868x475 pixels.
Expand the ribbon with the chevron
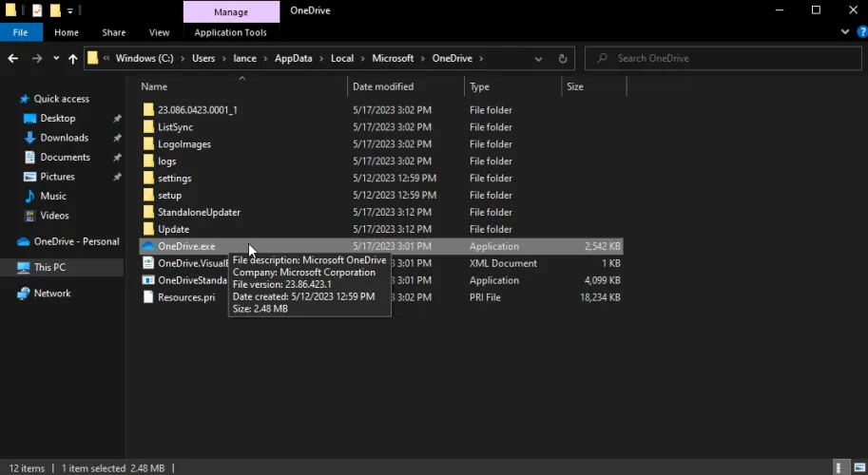click(x=847, y=32)
